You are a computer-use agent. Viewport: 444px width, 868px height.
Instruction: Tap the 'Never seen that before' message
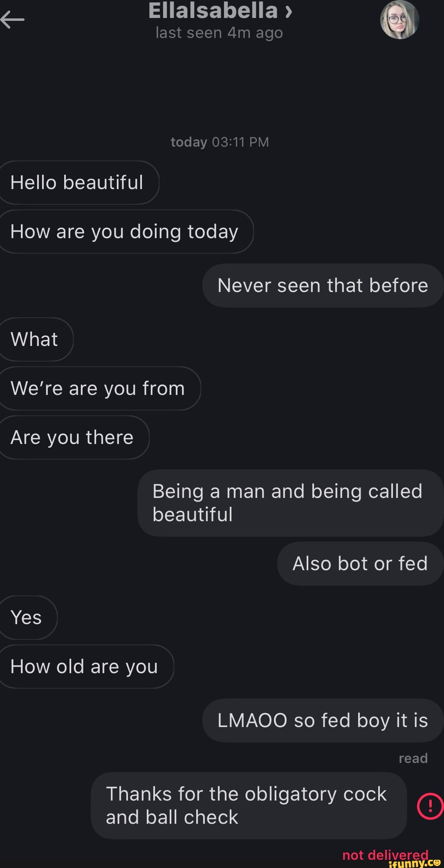point(323,285)
